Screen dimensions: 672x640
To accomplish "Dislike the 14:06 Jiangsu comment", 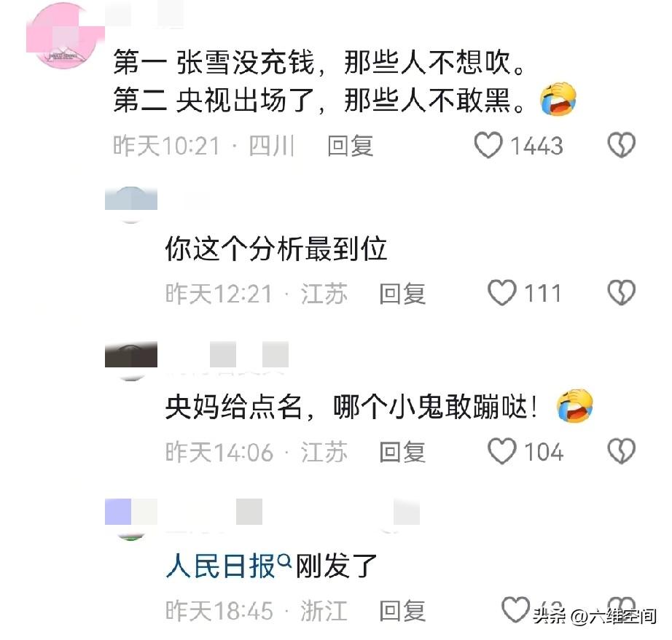I will click(622, 451).
